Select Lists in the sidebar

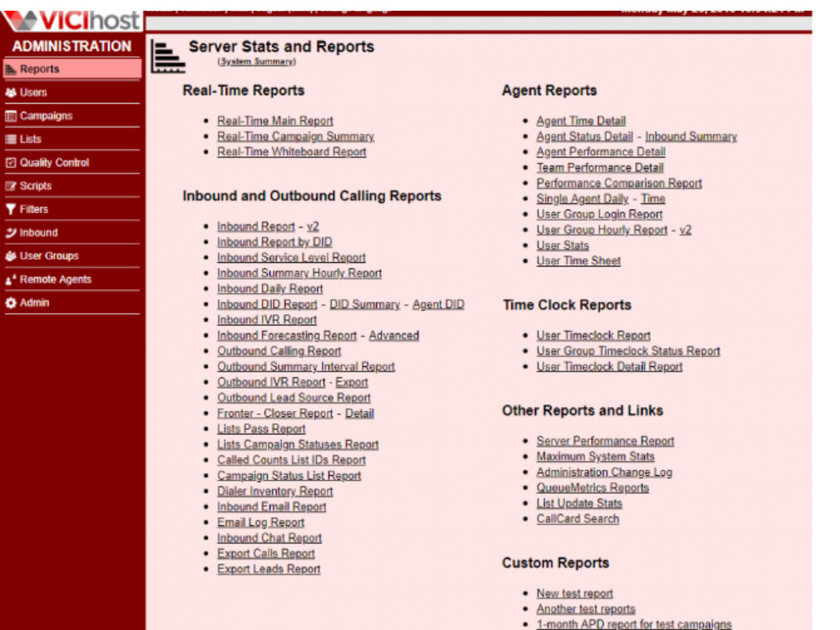click(72, 139)
